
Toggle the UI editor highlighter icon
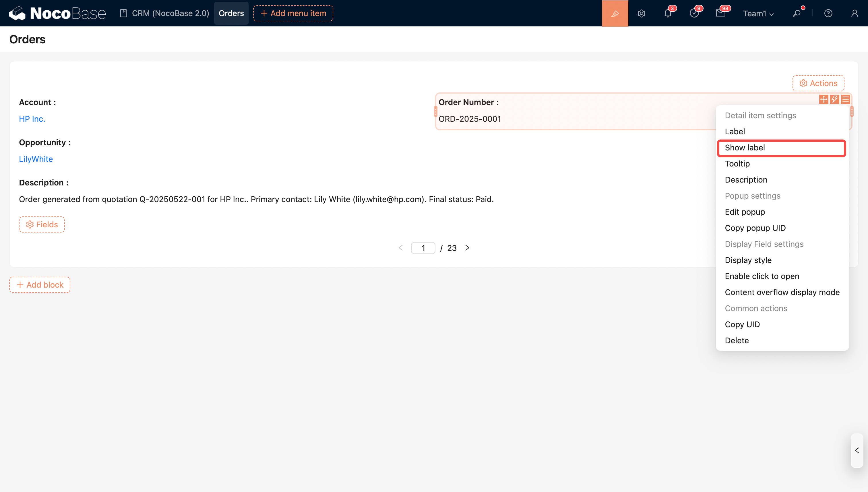[x=615, y=13]
